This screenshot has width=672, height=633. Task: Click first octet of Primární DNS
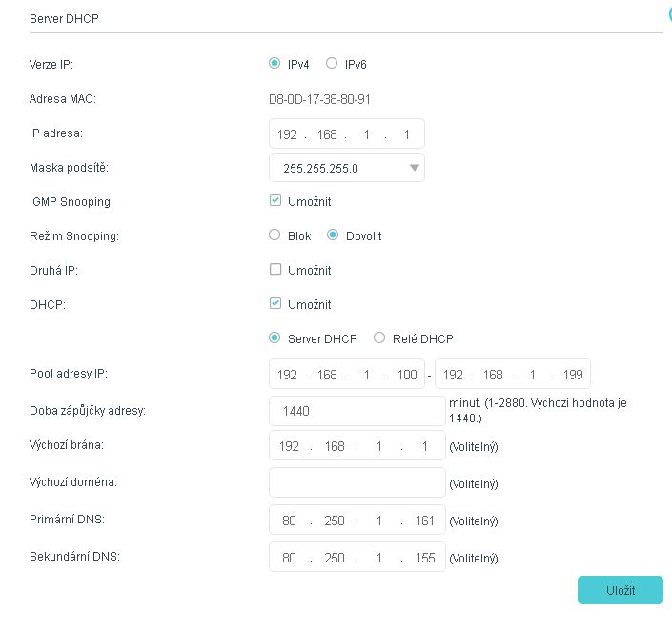(x=289, y=521)
